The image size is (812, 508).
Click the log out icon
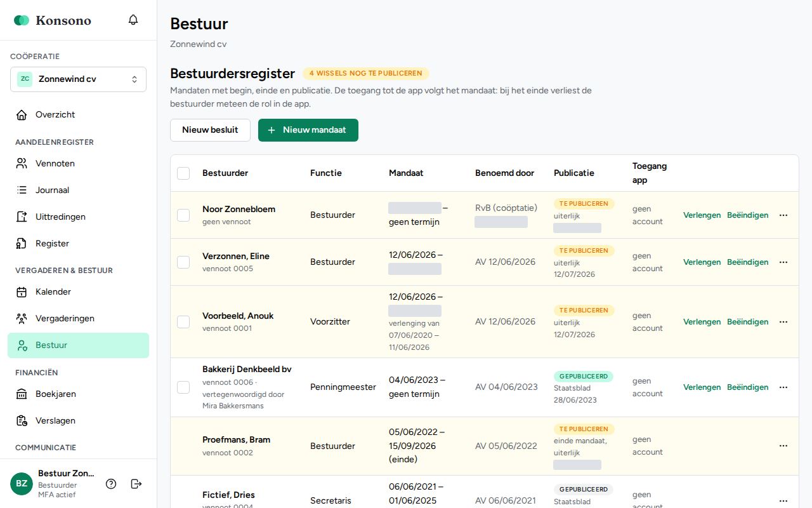coord(136,484)
